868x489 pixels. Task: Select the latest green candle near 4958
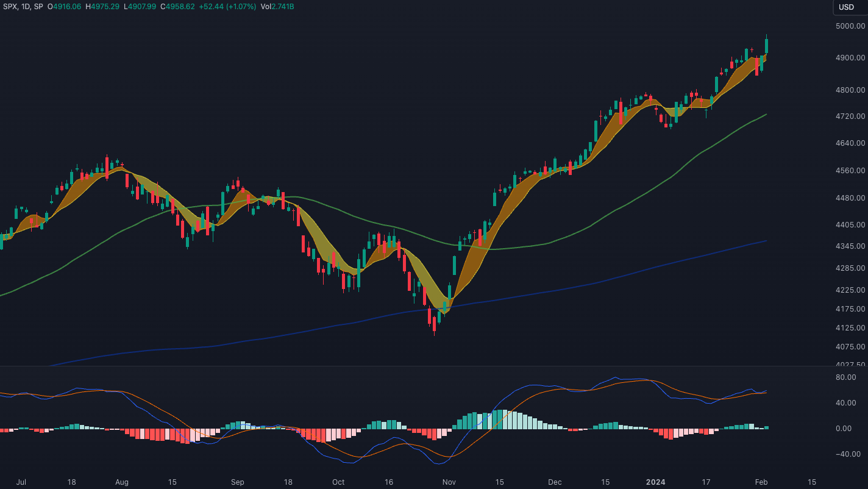coord(766,46)
